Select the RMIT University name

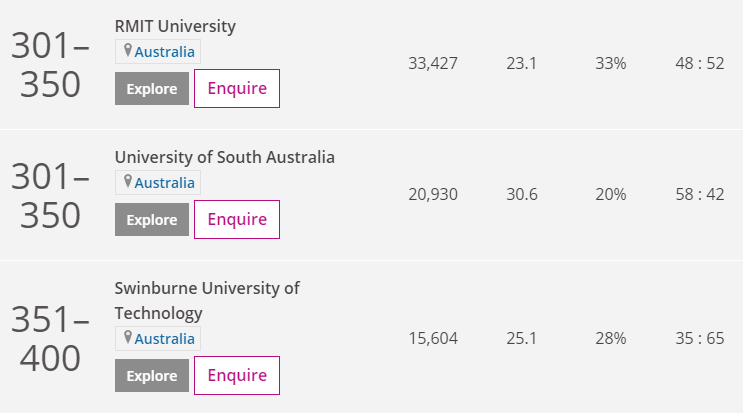175,26
